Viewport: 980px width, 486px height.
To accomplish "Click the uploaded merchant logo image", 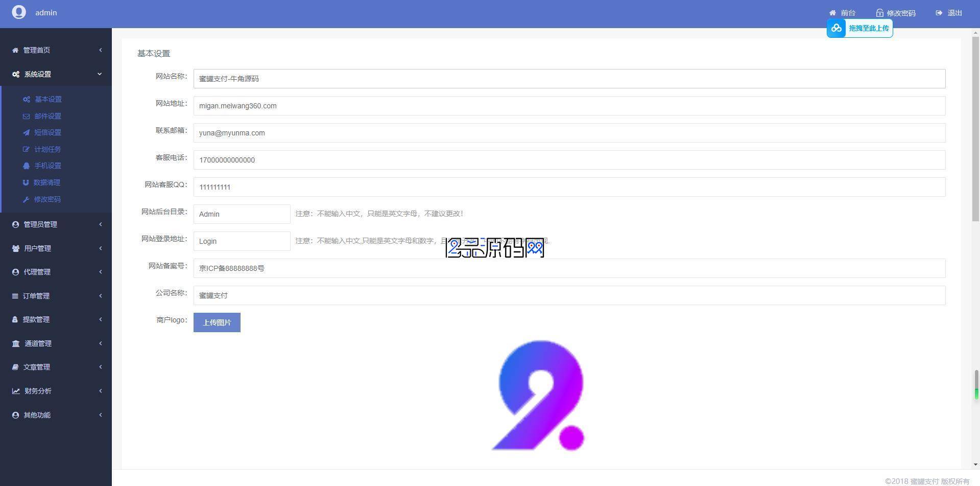I will tap(538, 396).
